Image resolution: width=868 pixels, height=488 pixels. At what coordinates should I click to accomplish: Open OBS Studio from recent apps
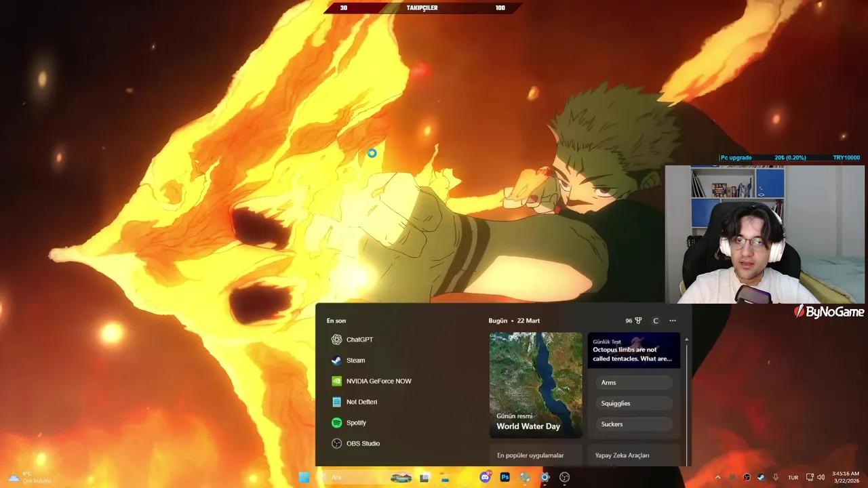(x=355, y=443)
